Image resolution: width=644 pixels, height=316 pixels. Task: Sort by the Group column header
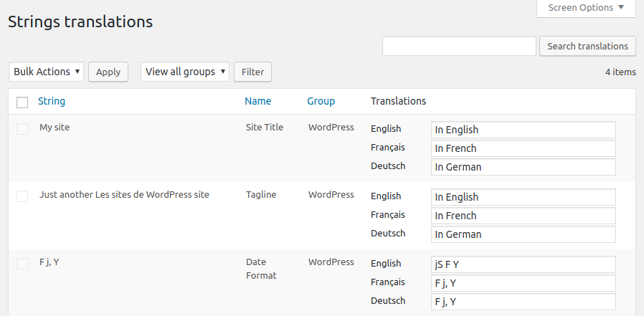point(321,101)
